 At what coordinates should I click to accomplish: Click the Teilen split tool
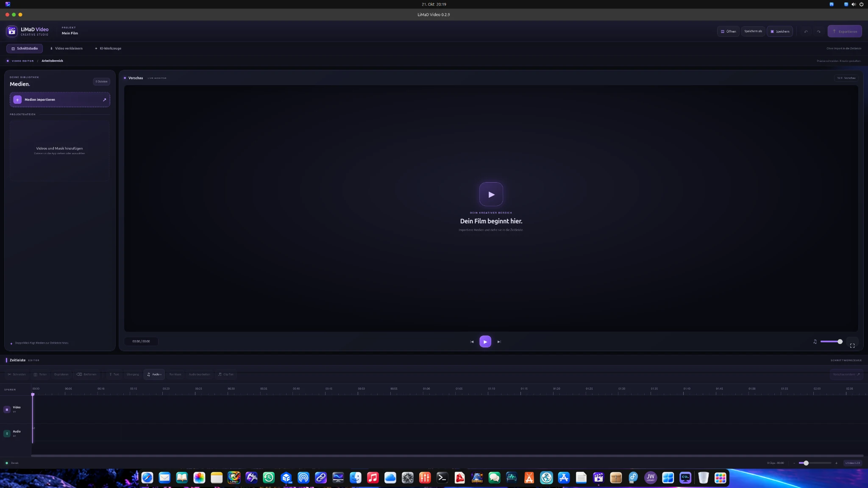pyautogui.click(x=40, y=374)
